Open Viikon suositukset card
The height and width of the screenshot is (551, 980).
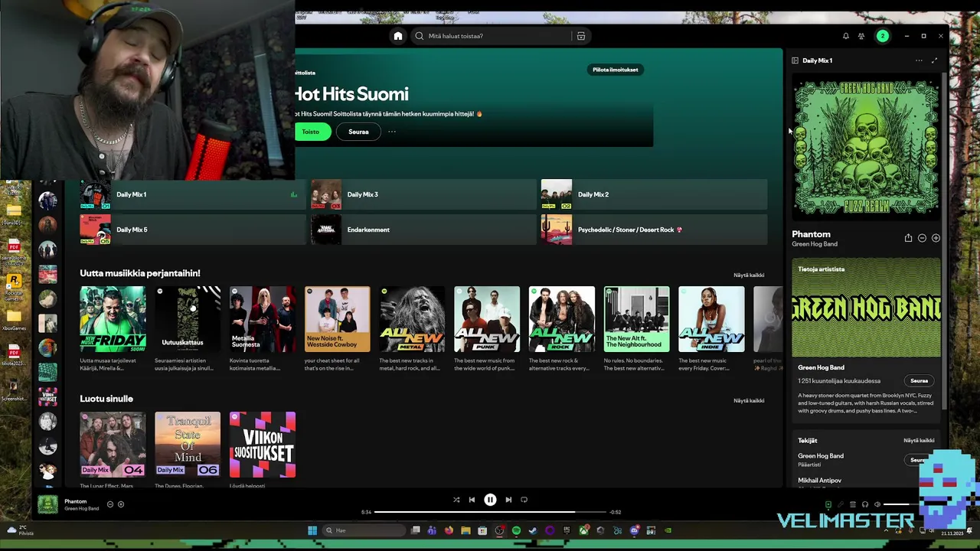[x=263, y=445]
